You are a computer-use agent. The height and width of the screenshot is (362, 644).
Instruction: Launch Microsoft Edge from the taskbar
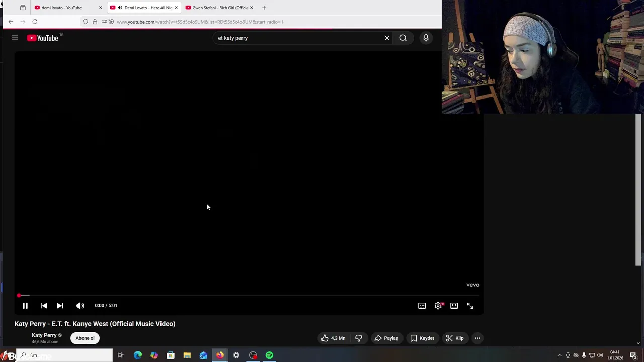click(x=138, y=355)
